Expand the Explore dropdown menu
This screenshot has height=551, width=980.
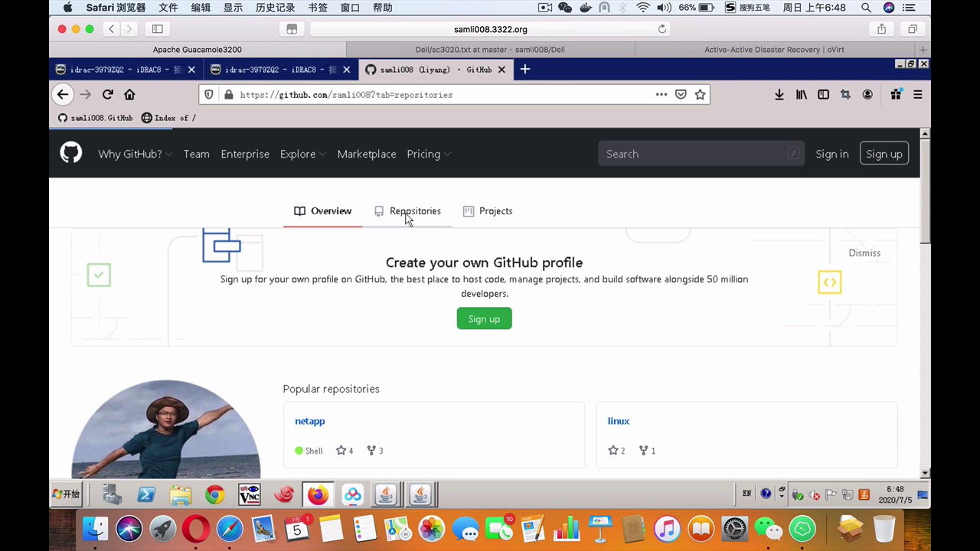click(x=303, y=154)
